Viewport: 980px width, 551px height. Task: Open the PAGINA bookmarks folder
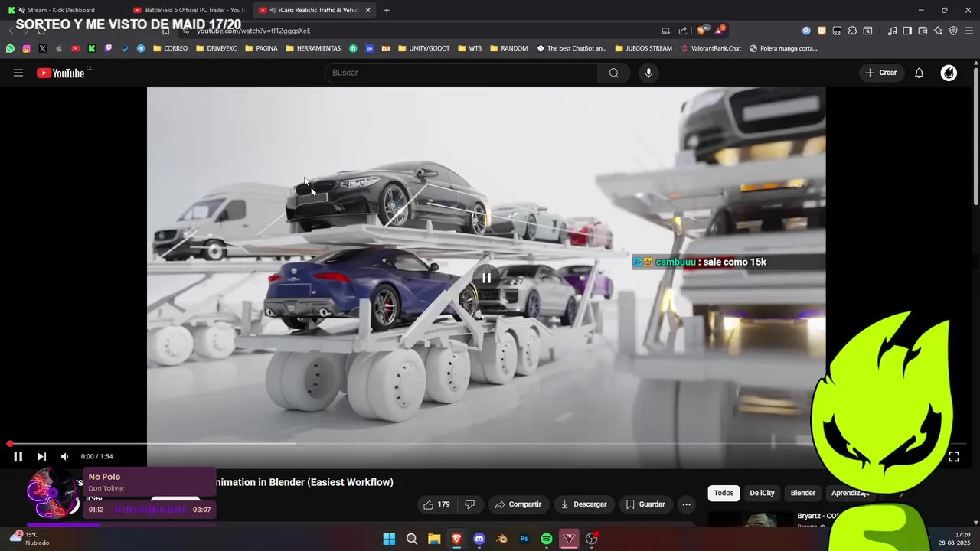click(x=261, y=48)
